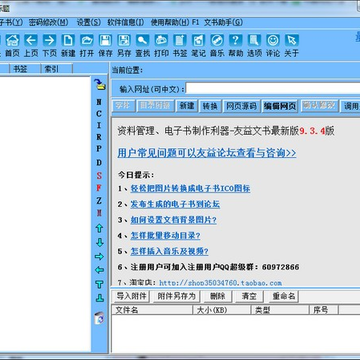
Task: Select the R button in vertical toolbar
Action: [x=99, y=137]
